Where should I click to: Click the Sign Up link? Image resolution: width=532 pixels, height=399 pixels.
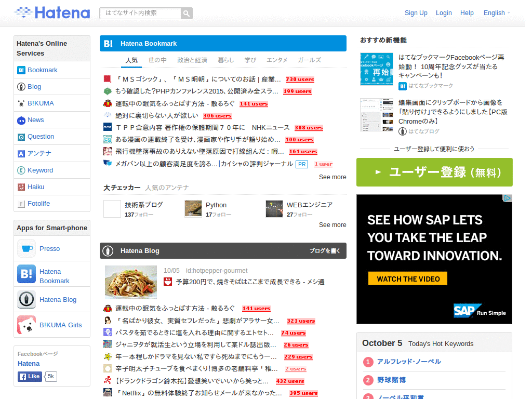[x=416, y=13]
